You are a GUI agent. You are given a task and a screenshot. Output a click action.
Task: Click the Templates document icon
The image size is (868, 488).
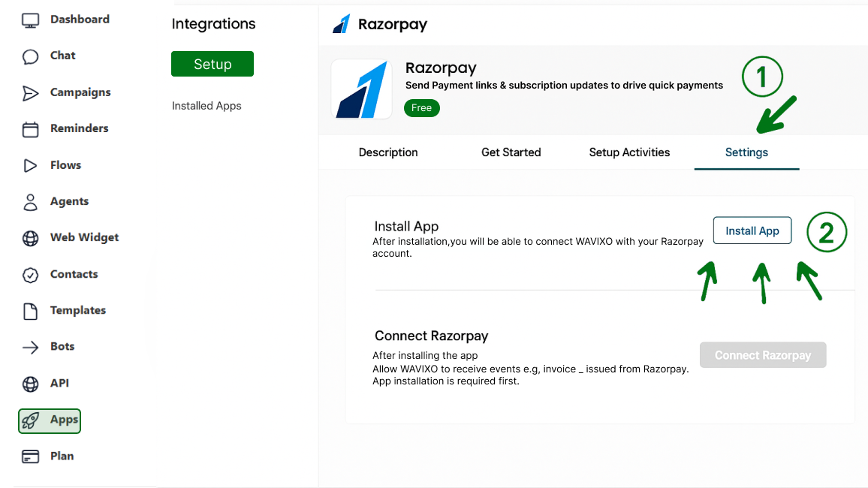click(30, 311)
